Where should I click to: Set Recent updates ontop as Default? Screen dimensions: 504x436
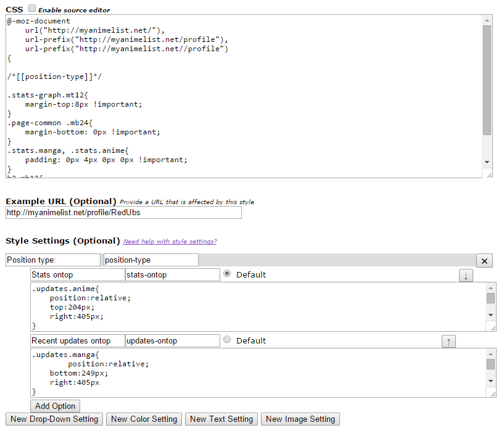pyautogui.click(x=227, y=340)
